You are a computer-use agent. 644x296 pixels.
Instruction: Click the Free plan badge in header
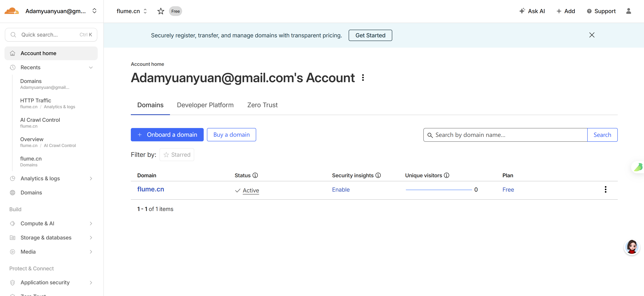tap(175, 11)
